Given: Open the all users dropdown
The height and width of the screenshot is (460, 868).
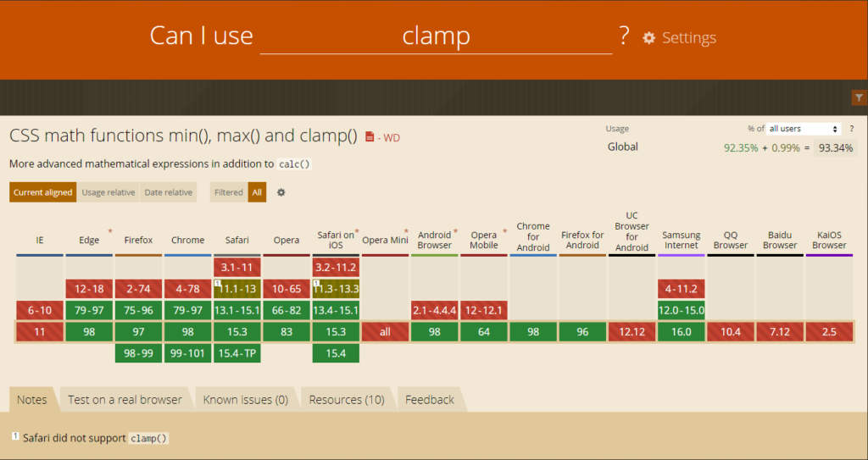Looking at the screenshot, I should pos(804,129).
